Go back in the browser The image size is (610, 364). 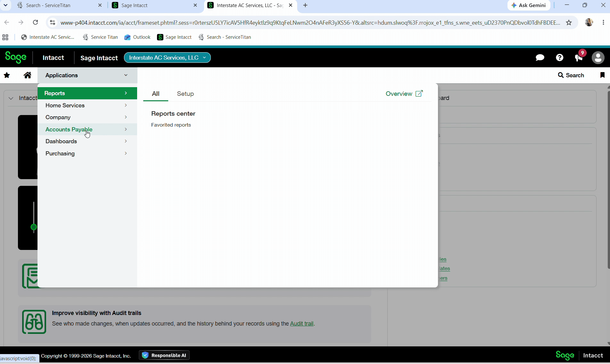(x=7, y=22)
